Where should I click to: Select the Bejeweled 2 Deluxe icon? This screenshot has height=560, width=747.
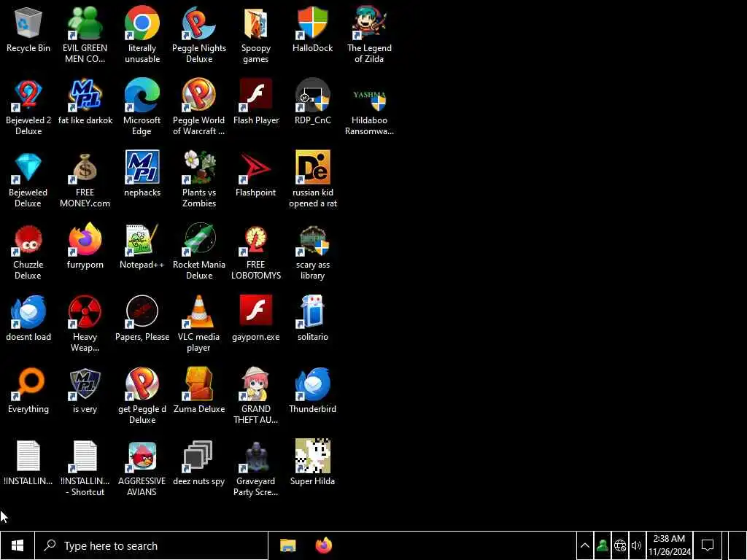point(28,96)
